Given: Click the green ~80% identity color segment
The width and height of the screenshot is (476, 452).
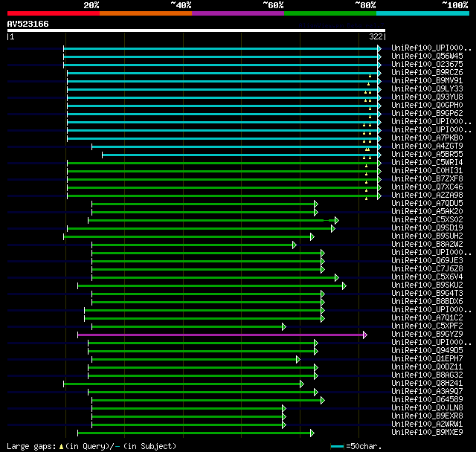Looking at the screenshot, I should (330, 13).
